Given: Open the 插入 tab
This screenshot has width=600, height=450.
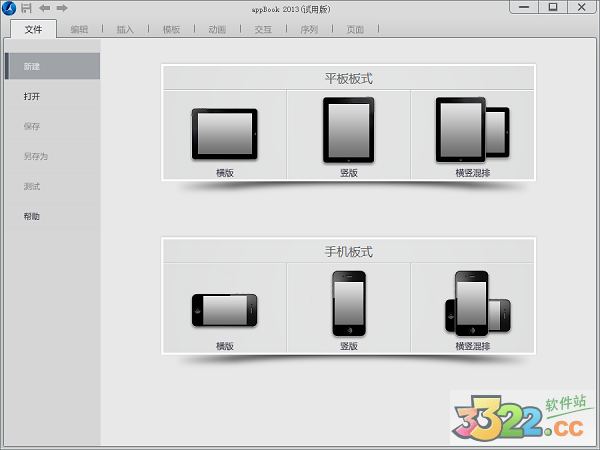Looking at the screenshot, I should point(125,29).
